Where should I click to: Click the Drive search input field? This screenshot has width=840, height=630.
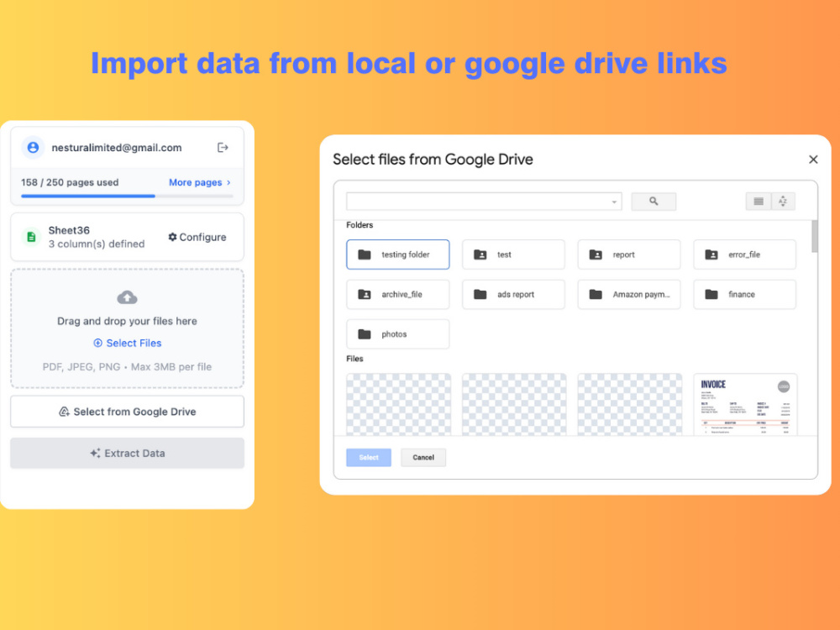pyautogui.click(x=484, y=202)
